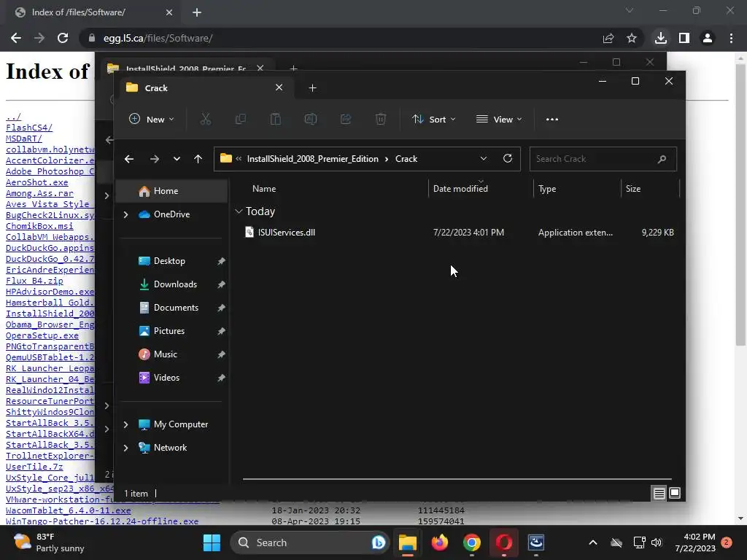Open the OperaSetup.exe link
The width and height of the screenshot is (747, 560).
coord(42,335)
